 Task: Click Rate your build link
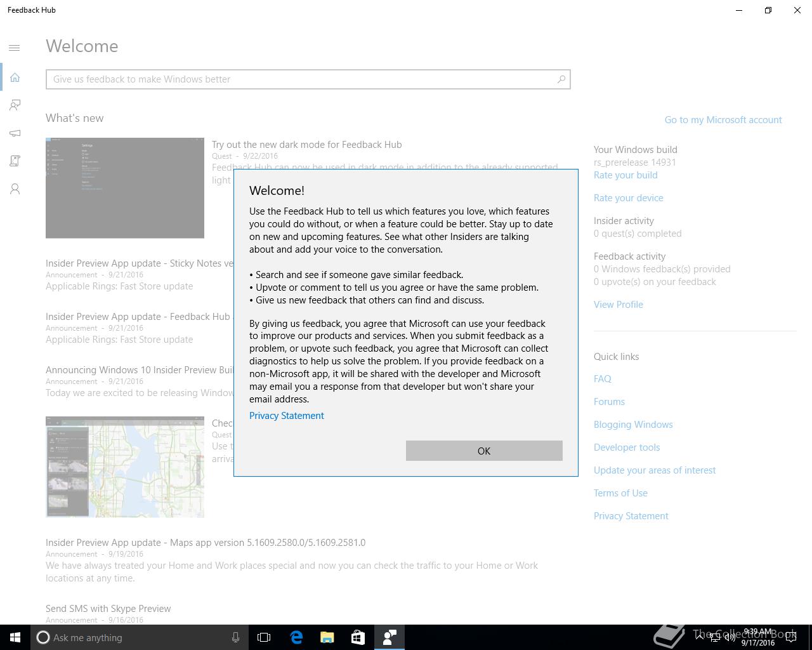625,175
